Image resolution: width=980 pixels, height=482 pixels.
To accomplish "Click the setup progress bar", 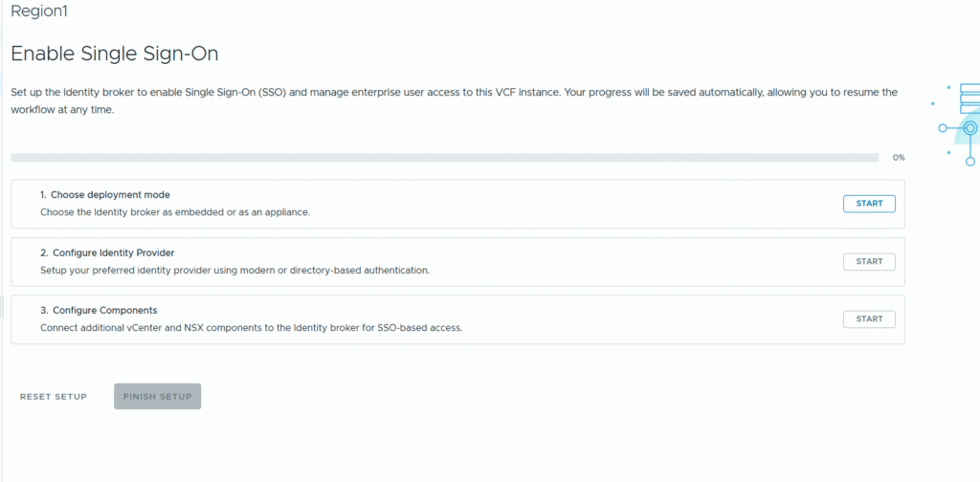I will (x=444, y=157).
